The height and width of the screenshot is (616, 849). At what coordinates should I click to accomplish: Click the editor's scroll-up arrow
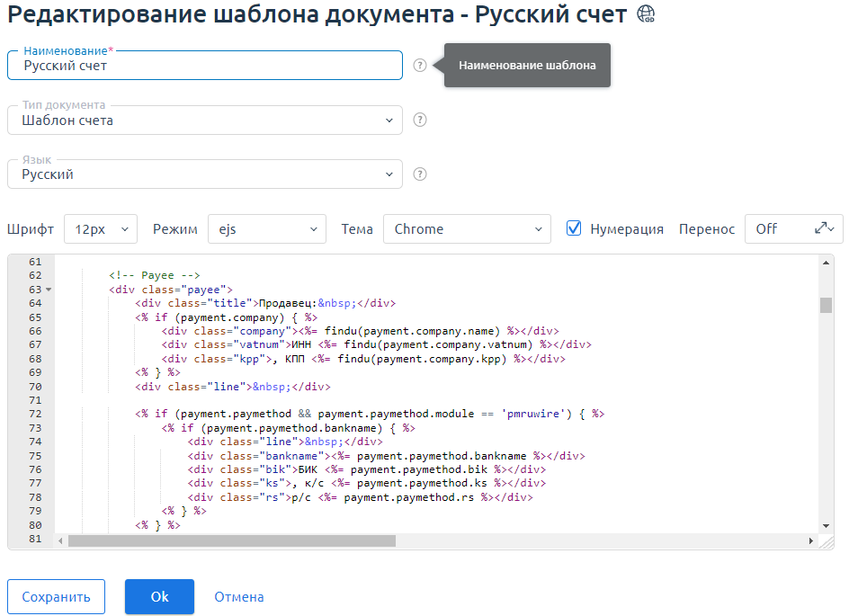tap(826, 263)
